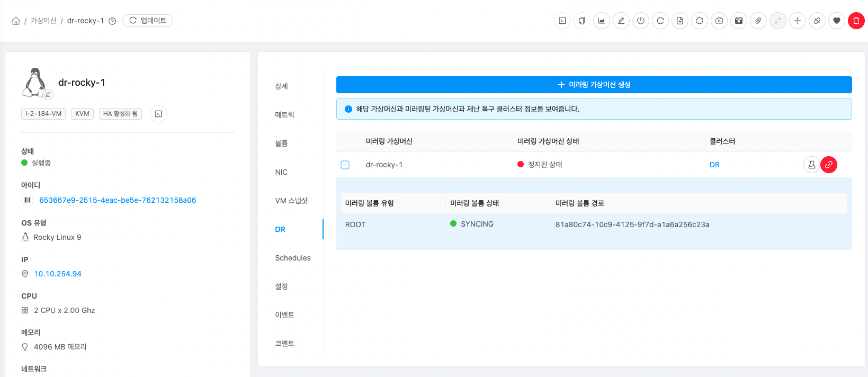The width and height of the screenshot is (868, 377).
Task: Click the VM ID link 653667e9
Action: [x=118, y=200]
